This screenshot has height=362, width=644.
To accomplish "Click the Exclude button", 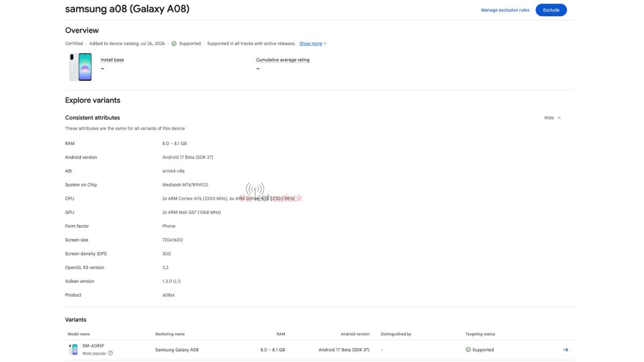I will pyautogui.click(x=551, y=10).
